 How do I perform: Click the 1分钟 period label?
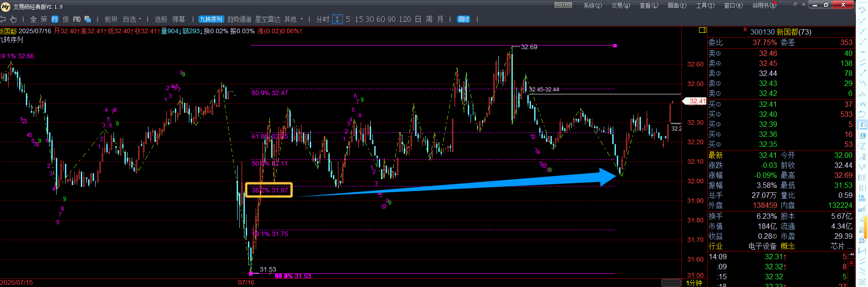[x=694, y=283]
